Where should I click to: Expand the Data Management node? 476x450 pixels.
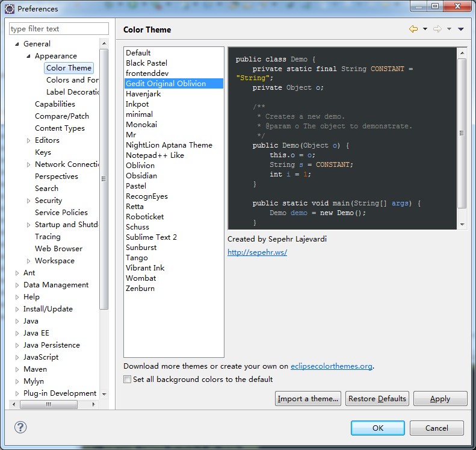pos(17,285)
